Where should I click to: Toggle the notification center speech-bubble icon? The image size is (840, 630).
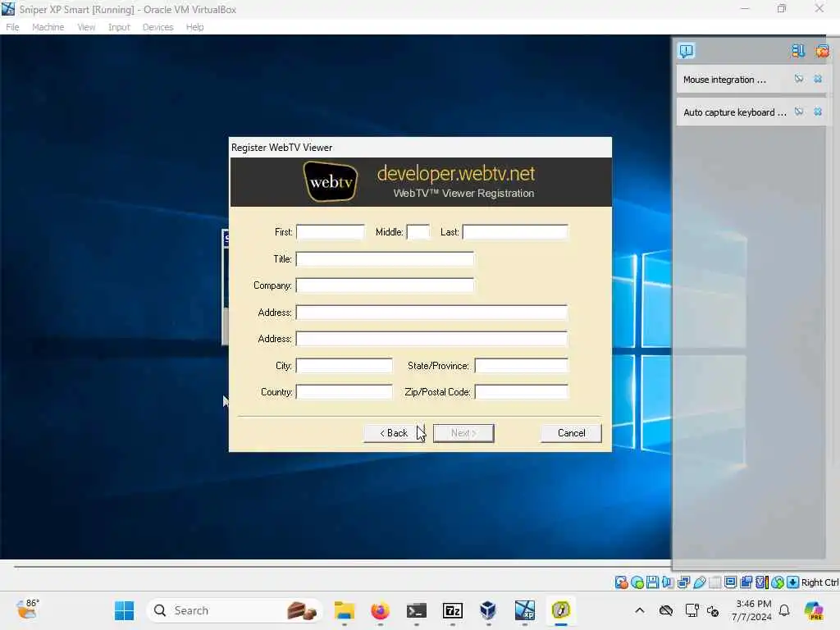687,51
